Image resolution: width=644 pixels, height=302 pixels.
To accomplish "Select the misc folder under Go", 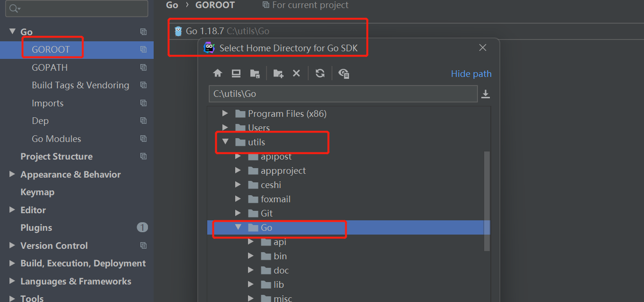I will pyautogui.click(x=283, y=298).
